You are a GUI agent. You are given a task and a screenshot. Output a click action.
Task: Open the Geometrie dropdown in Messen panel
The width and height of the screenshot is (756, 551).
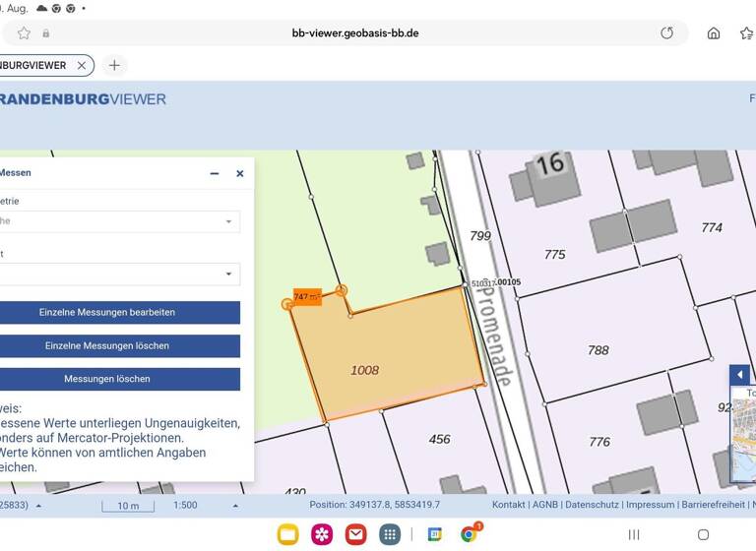tap(119, 221)
